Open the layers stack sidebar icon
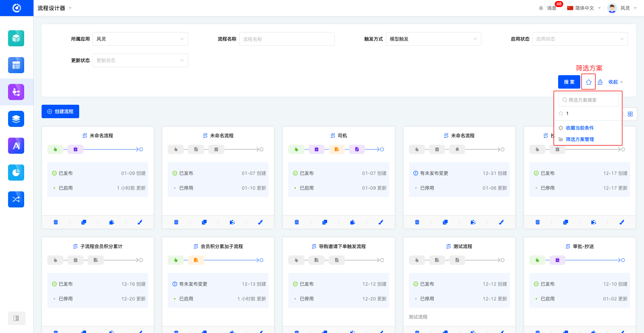The width and height of the screenshot is (644, 333). coord(16,119)
